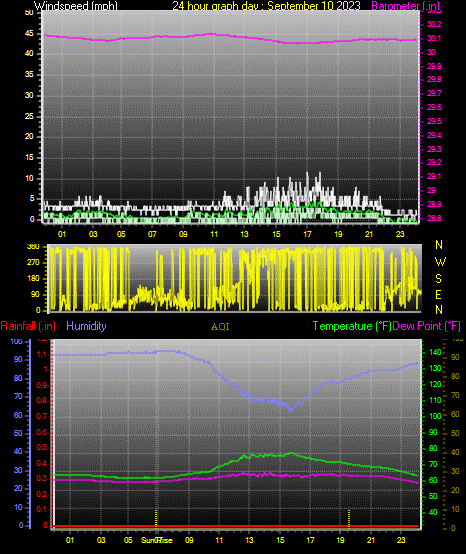Select the 5 value on the windspeed axis

(32, 199)
